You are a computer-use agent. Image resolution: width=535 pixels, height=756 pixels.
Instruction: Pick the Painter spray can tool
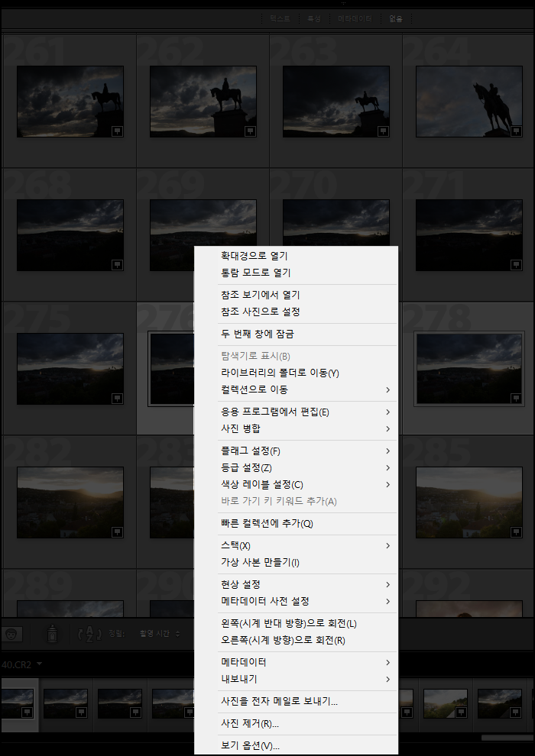53,634
